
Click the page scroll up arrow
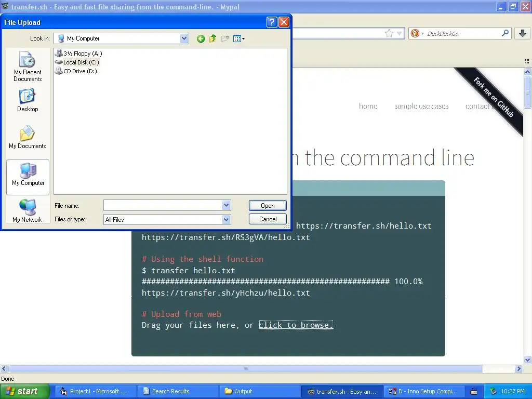click(527, 72)
